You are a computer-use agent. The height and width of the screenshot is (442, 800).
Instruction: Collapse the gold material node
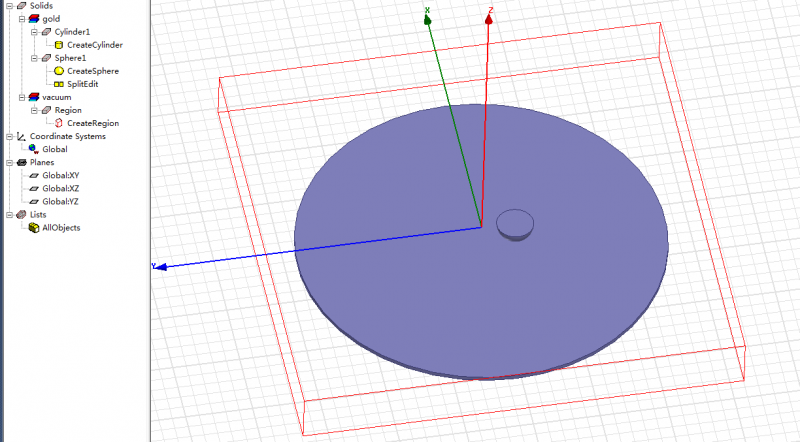(22, 19)
